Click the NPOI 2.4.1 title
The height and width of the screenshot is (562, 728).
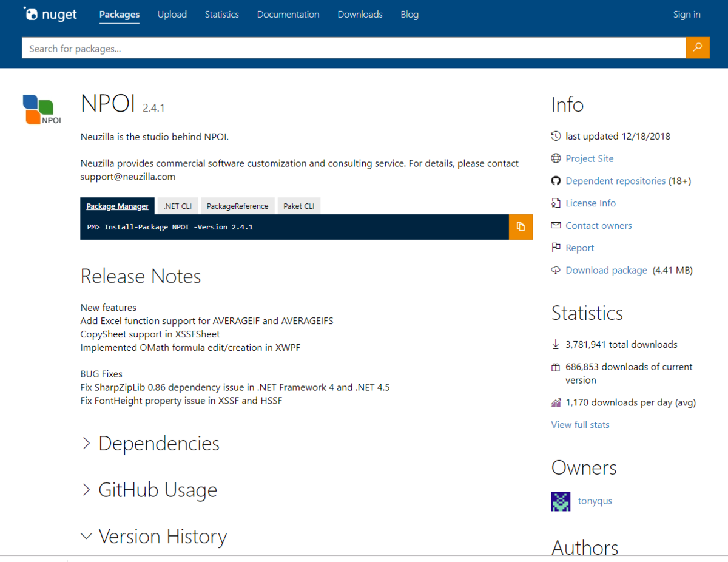click(123, 104)
